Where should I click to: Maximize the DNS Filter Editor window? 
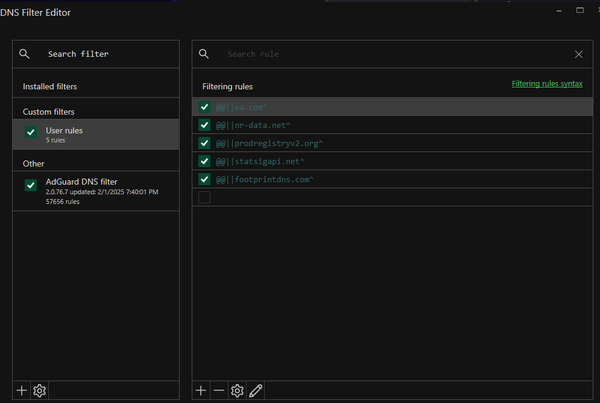tap(580, 10)
